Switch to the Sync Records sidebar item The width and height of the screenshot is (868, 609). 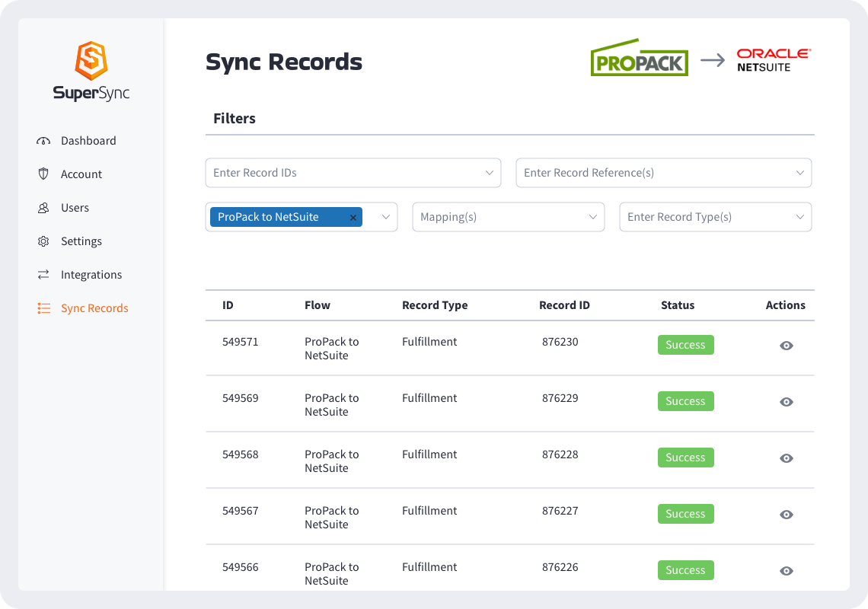pyautogui.click(x=94, y=308)
